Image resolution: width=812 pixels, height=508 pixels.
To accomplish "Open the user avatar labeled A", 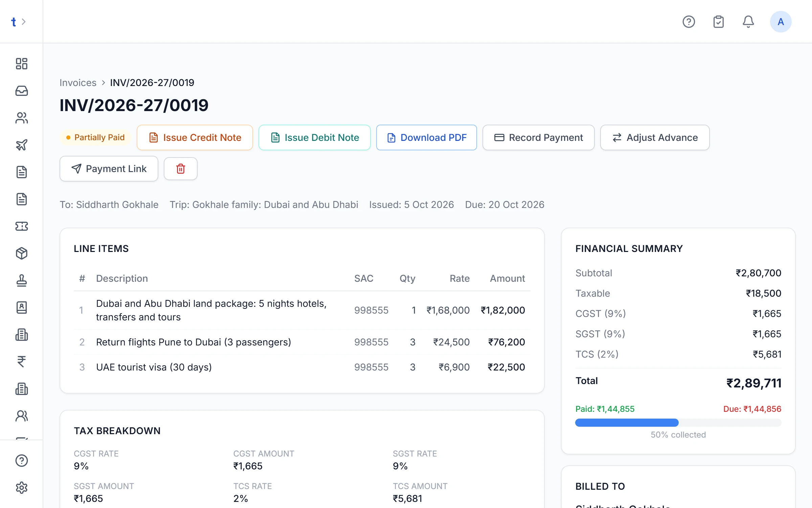I will click(781, 22).
